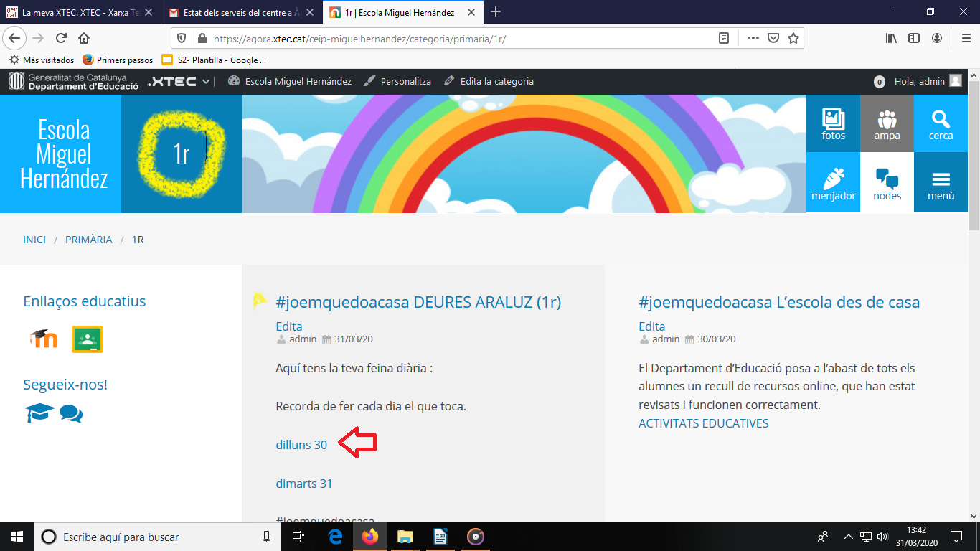The image size is (980, 551).
Task: Open the Google Classroom icon
Action: point(88,339)
